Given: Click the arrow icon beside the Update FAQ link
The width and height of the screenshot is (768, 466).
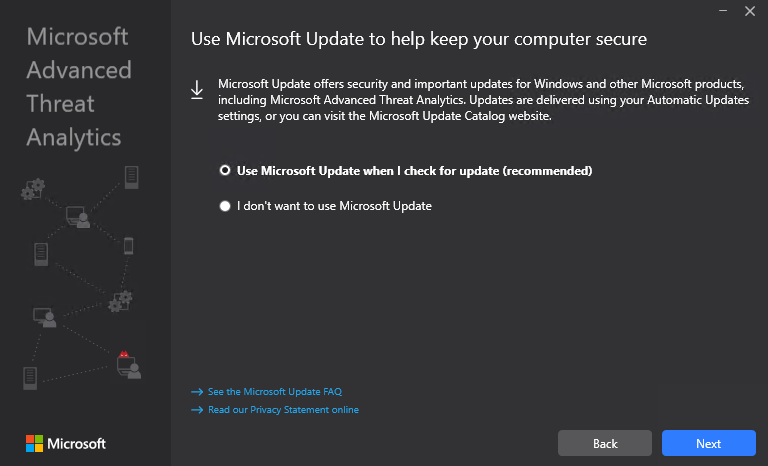Looking at the screenshot, I should (x=197, y=392).
